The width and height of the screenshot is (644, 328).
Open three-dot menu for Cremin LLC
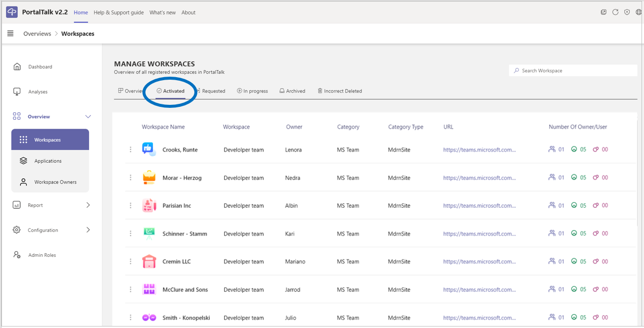(131, 262)
